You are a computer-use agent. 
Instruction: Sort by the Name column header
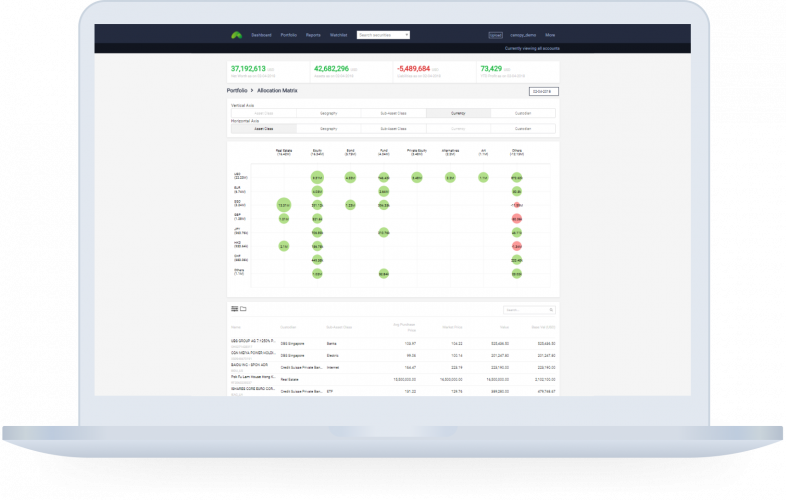[x=236, y=327]
